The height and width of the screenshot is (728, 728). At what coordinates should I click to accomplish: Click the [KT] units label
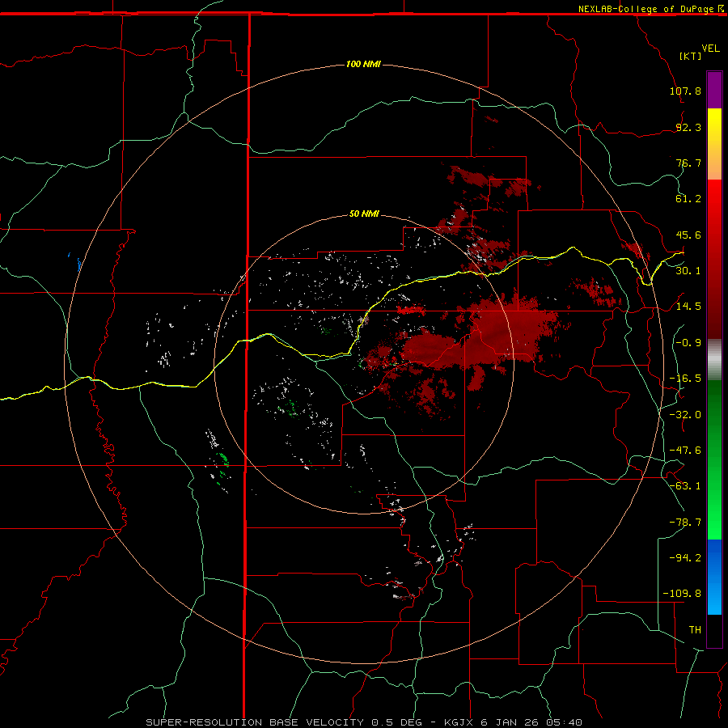(x=690, y=56)
